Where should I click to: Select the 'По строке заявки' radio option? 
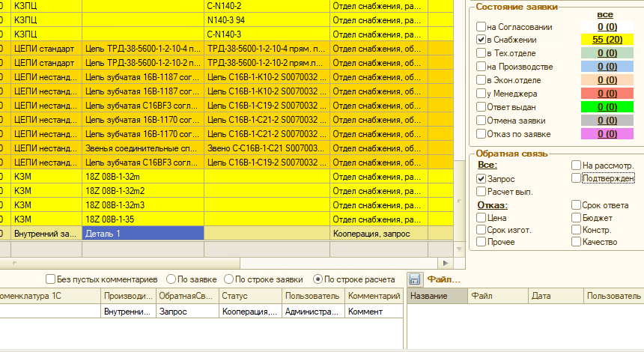pyautogui.click(x=228, y=279)
